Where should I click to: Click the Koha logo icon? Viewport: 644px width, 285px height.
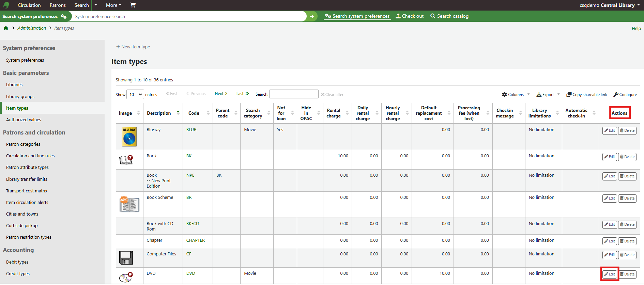pyautogui.click(x=6, y=5)
